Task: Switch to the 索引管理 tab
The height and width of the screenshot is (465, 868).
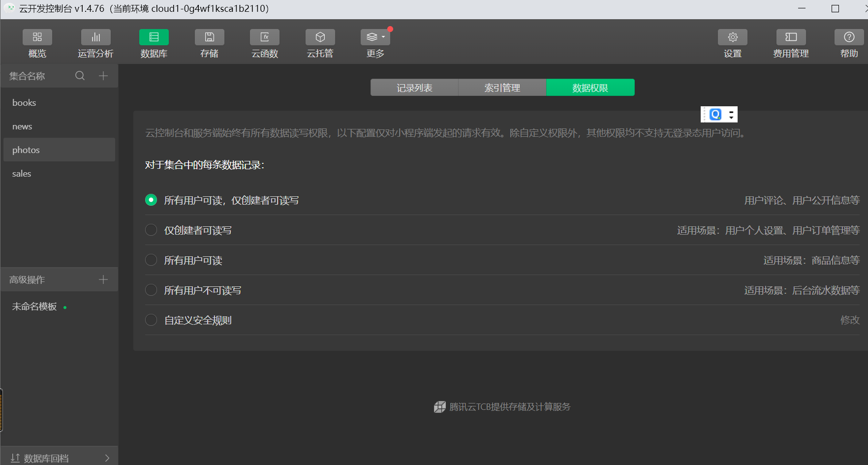Action: coord(502,88)
